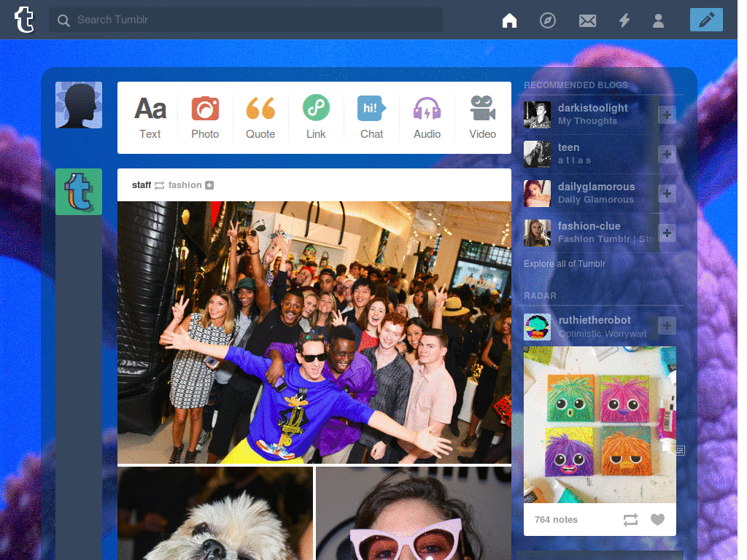The width and height of the screenshot is (747, 560).
Task: Click the keyboard shortcuts icon beside radar
Action: pos(681,451)
